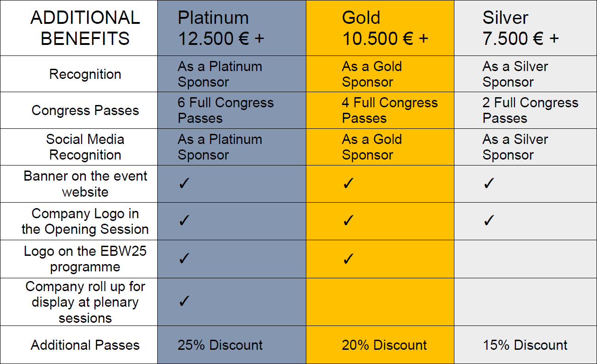Click the 15% Discount cell
Viewport: 597px width, 364px height.
525,345
